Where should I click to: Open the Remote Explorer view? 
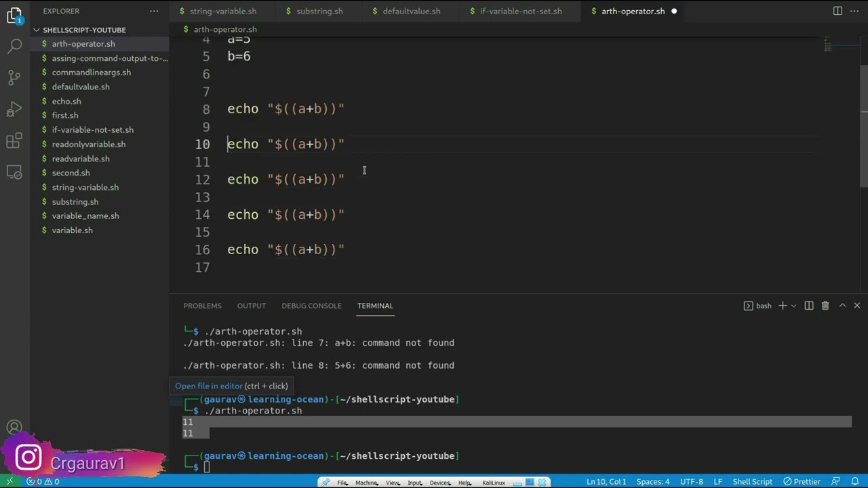coord(14,172)
